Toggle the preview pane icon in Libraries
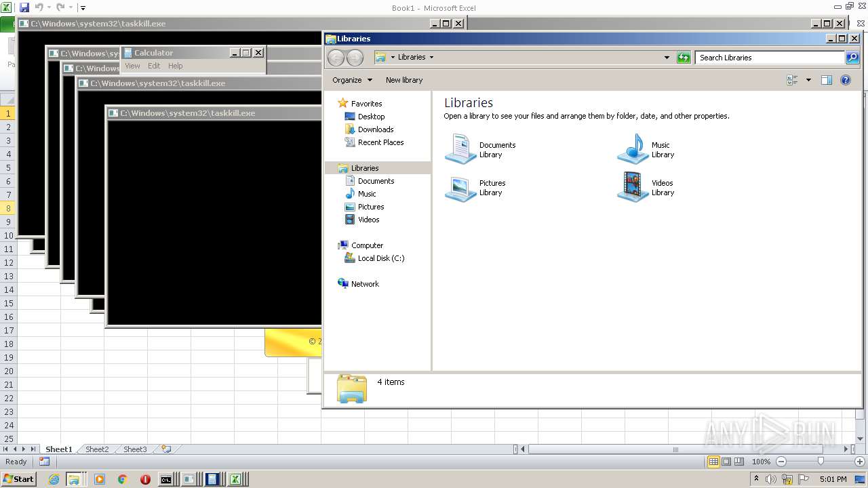 [x=826, y=80]
